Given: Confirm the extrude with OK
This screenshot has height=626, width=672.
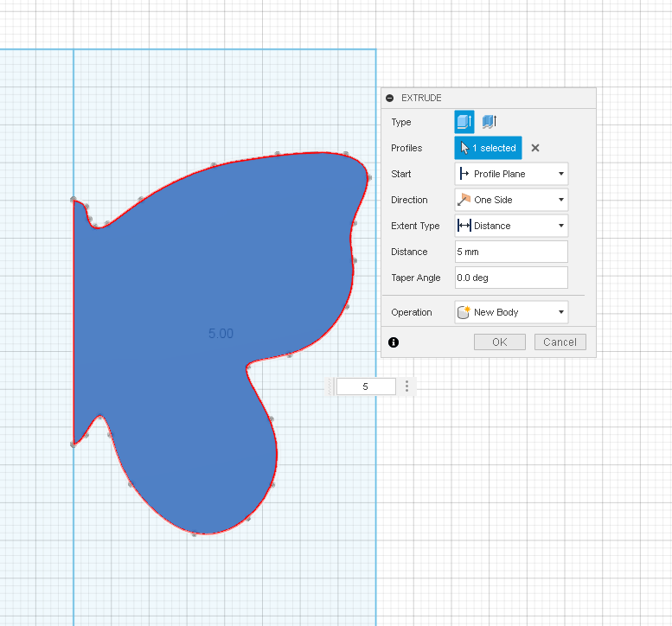Looking at the screenshot, I should pyautogui.click(x=500, y=342).
